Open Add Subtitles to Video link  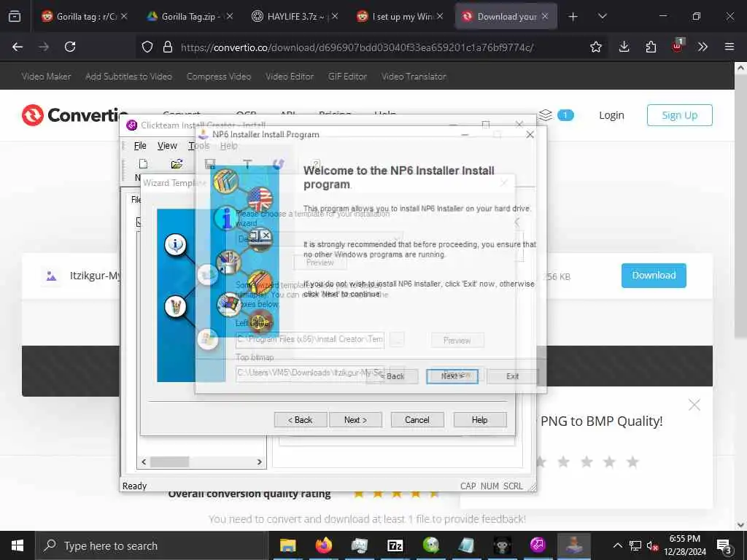128,76
